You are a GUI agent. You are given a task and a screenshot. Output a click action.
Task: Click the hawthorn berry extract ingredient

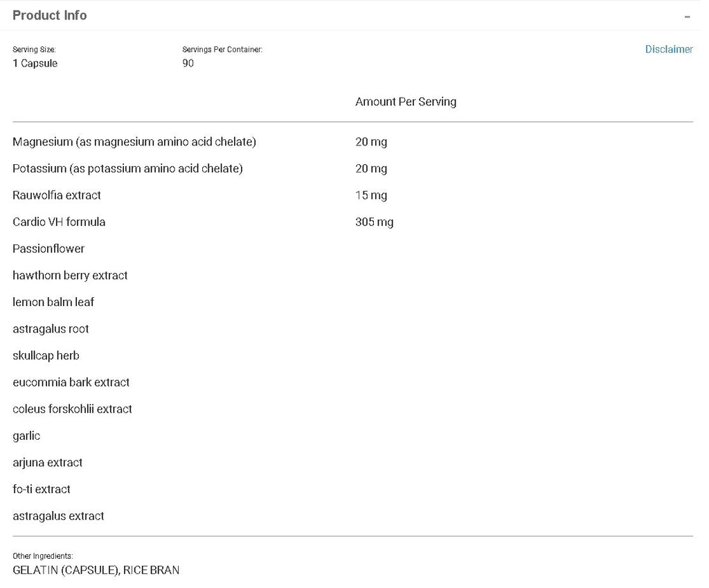click(70, 276)
